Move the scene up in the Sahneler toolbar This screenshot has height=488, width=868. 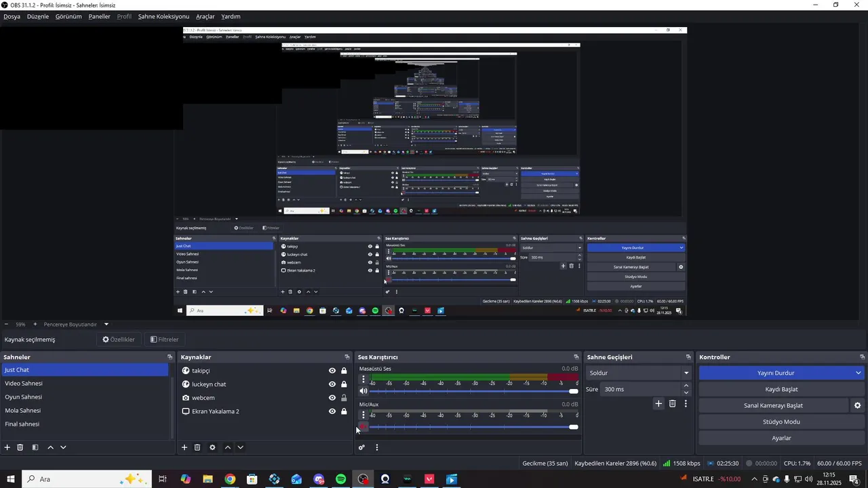[x=50, y=447]
